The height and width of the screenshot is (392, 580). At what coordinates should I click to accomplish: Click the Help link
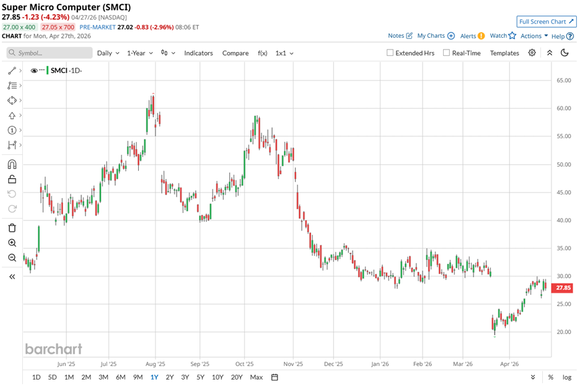click(x=558, y=37)
